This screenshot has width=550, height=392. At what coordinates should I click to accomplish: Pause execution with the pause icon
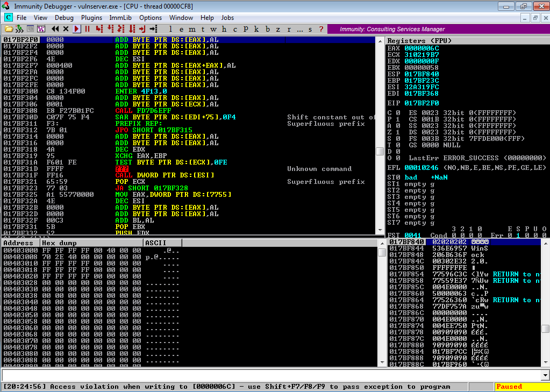(x=87, y=29)
